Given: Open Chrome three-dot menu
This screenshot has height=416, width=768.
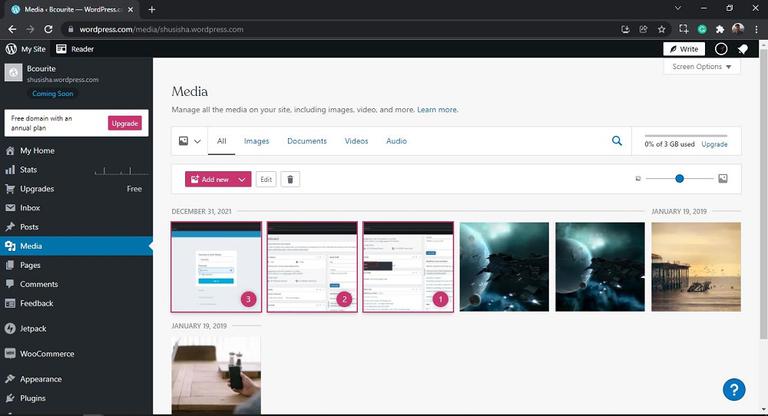Looking at the screenshot, I should click(x=757, y=29).
